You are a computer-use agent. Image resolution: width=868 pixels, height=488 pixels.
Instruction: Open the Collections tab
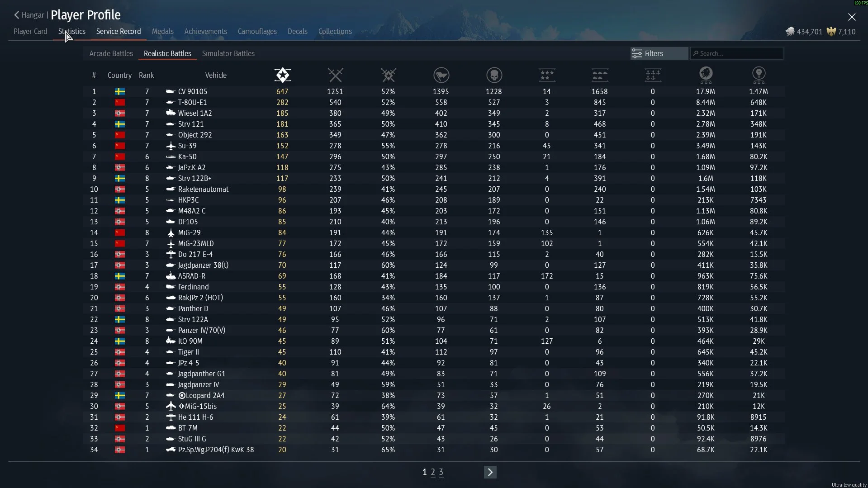tap(335, 31)
